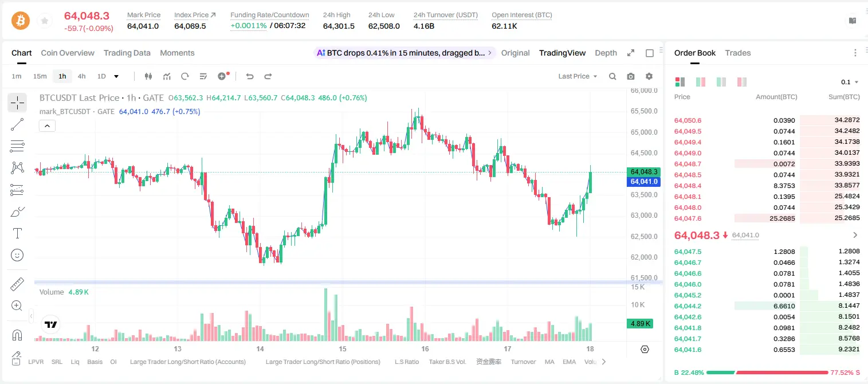Take a chart snapshot with camera icon
Screen dimensions: 868x384
pos(631,76)
